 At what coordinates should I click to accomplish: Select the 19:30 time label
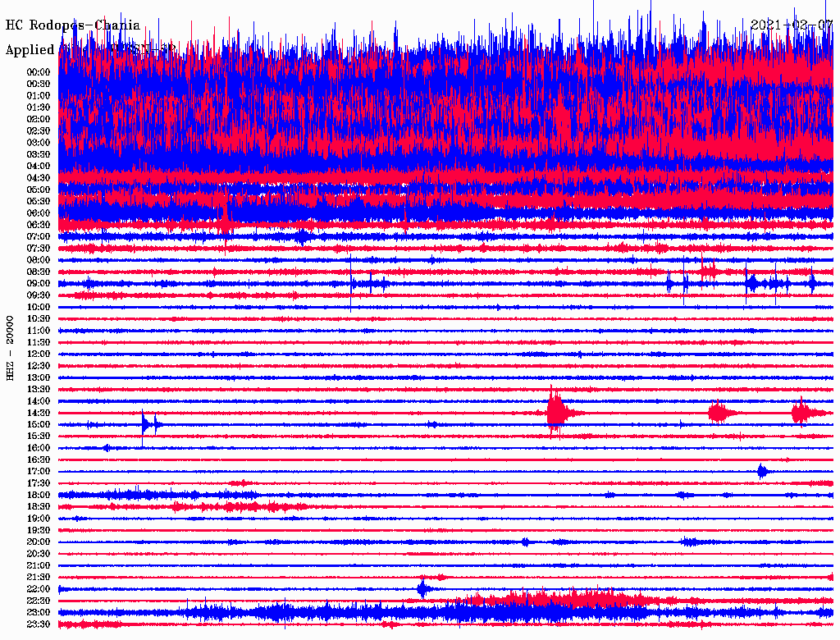pyautogui.click(x=38, y=530)
